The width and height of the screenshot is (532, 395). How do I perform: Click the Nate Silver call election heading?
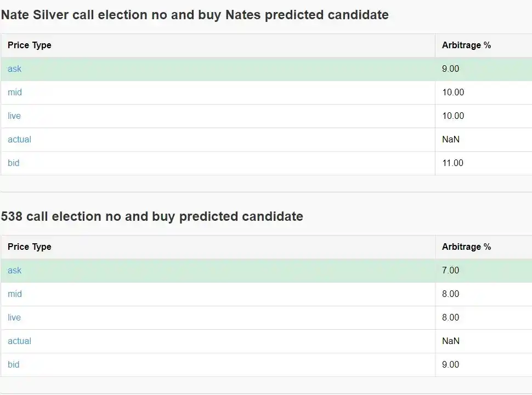pyautogui.click(x=194, y=15)
